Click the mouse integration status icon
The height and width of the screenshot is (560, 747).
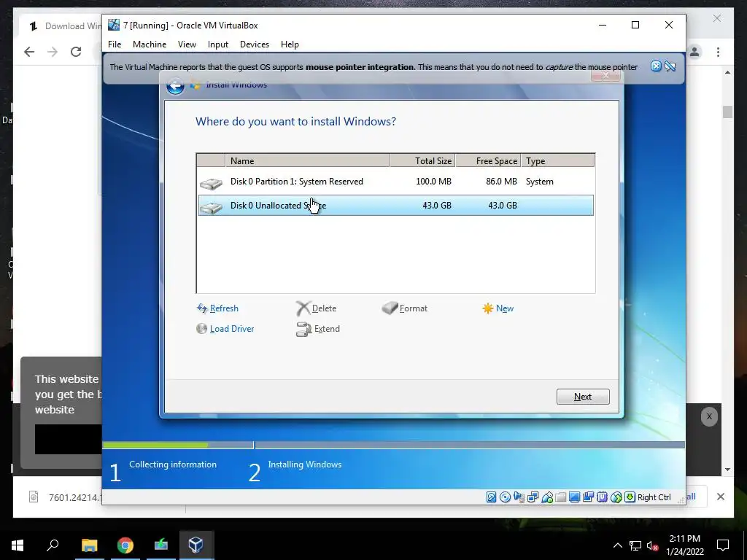[616, 497]
